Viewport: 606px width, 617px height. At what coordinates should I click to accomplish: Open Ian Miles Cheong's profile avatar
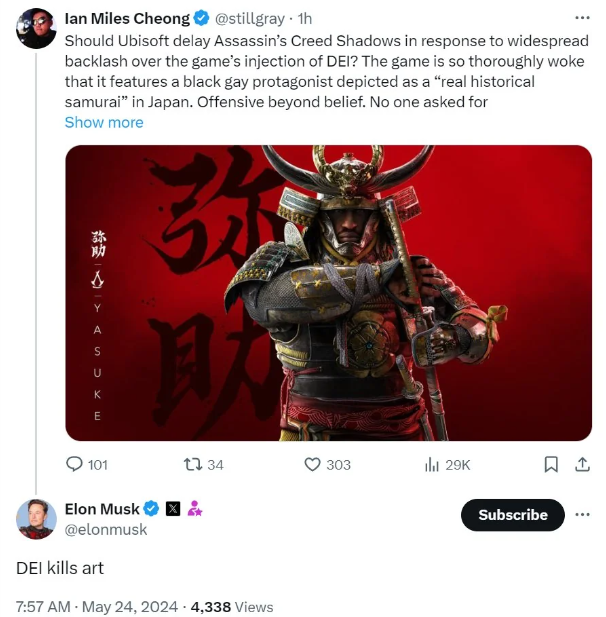36,28
